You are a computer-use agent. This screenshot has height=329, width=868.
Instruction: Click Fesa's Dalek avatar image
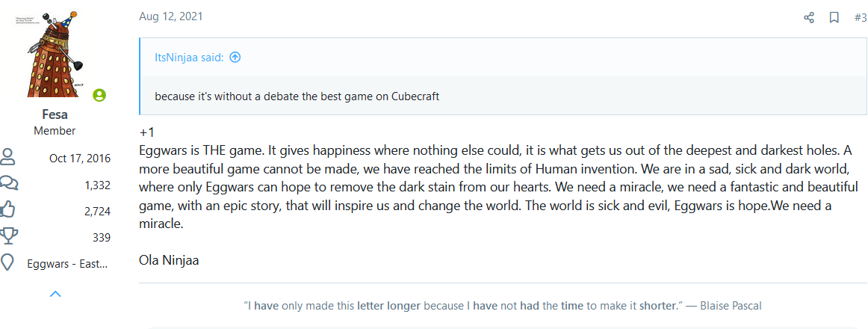coord(55,54)
